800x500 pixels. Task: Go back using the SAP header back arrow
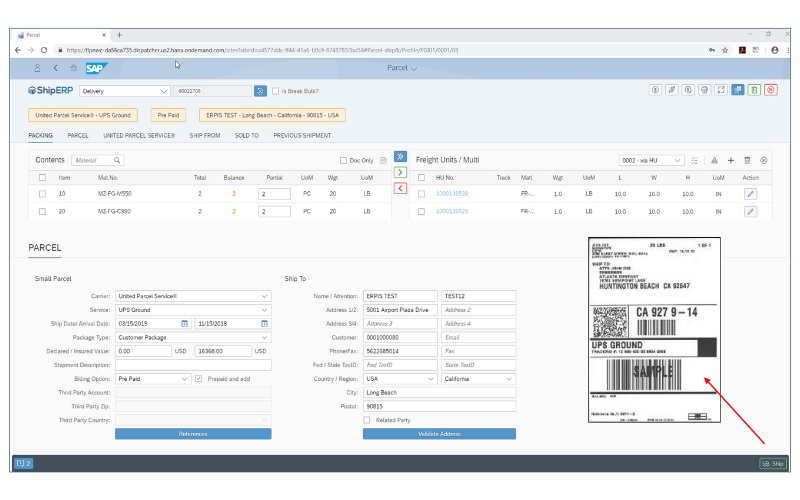pyautogui.click(x=56, y=68)
